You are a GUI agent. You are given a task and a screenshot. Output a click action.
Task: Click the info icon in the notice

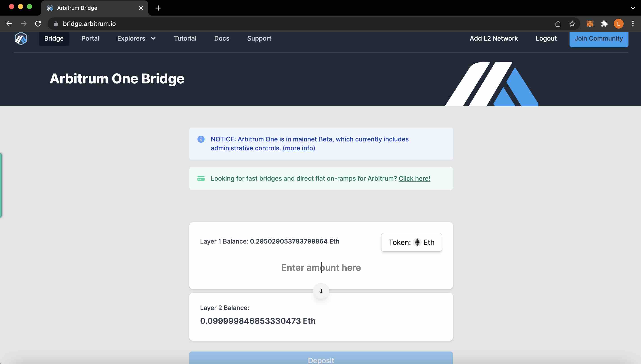pos(201,139)
